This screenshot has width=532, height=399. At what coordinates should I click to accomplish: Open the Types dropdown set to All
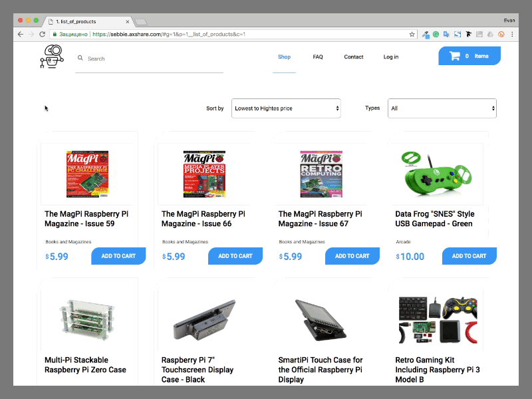(x=442, y=108)
